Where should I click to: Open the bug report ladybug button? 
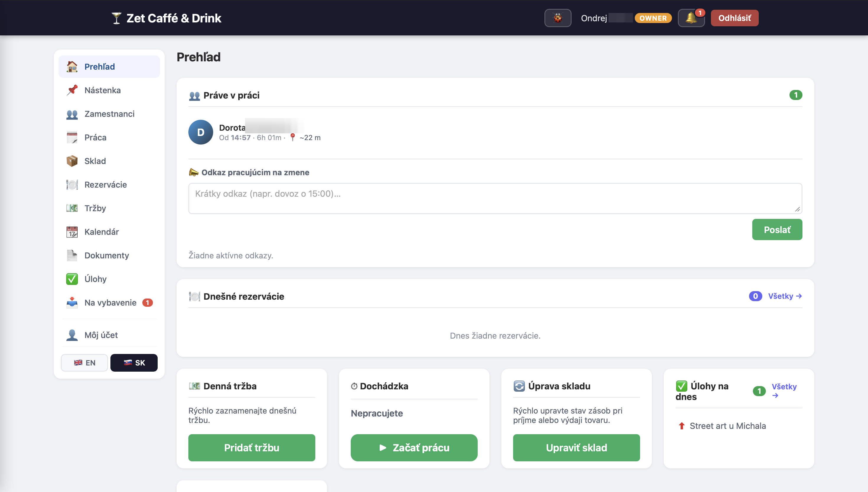558,18
